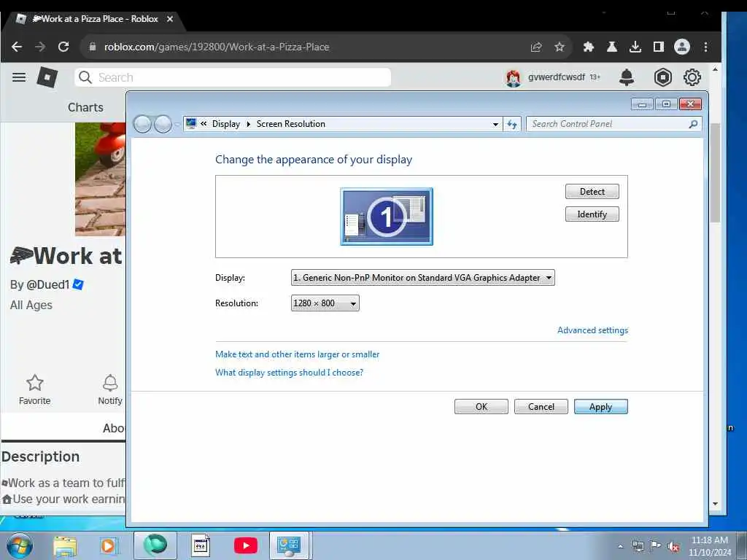747x560 pixels.
Task: Open Windows Media Player taskbar icon
Action: pyautogui.click(x=108, y=545)
